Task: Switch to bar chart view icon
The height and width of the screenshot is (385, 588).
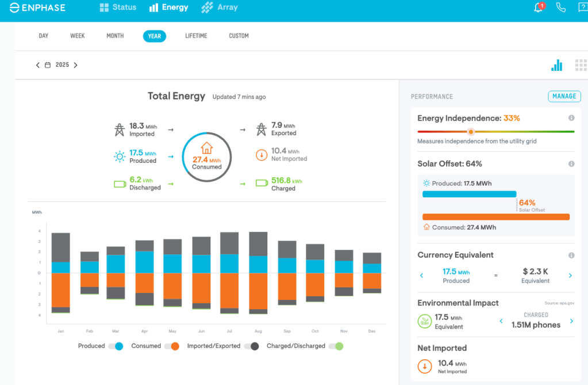Action: coord(556,65)
